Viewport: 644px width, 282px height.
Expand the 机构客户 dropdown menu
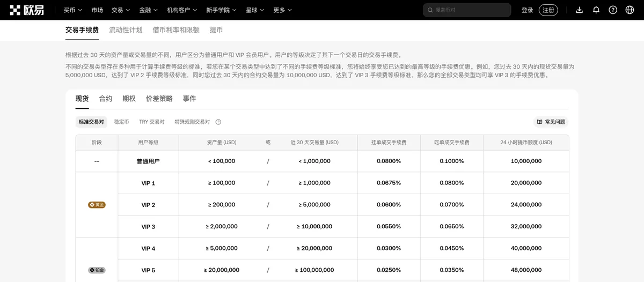pyautogui.click(x=182, y=10)
